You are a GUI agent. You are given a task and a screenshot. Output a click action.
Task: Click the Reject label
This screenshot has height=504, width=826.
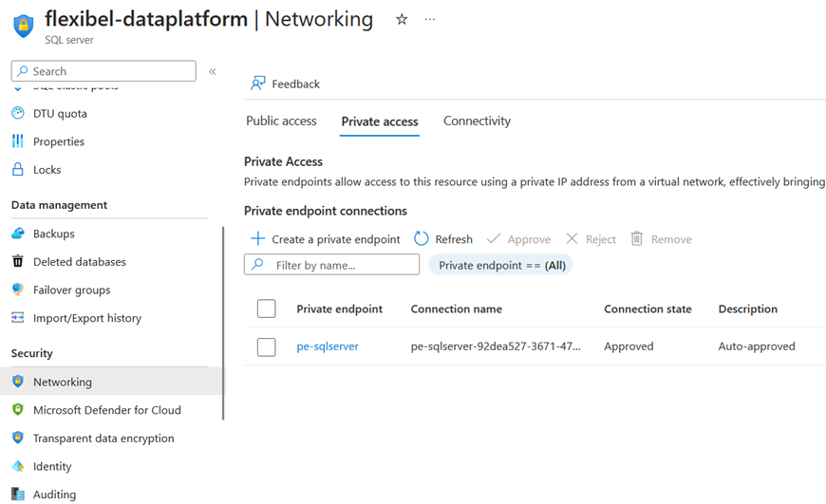601,239
